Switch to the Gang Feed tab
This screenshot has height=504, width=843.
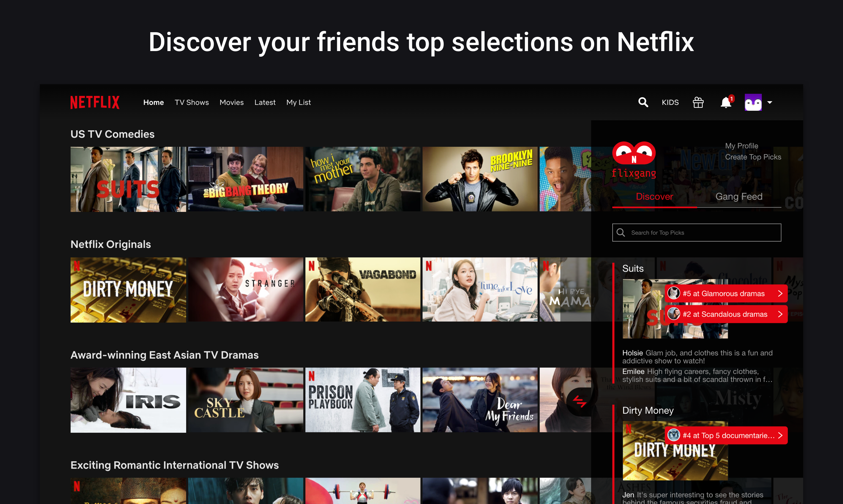[x=739, y=197]
